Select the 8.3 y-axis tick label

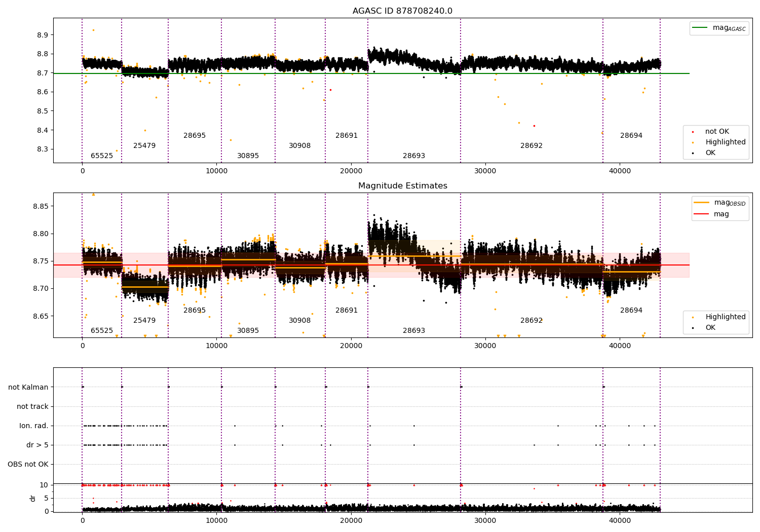click(x=43, y=149)
